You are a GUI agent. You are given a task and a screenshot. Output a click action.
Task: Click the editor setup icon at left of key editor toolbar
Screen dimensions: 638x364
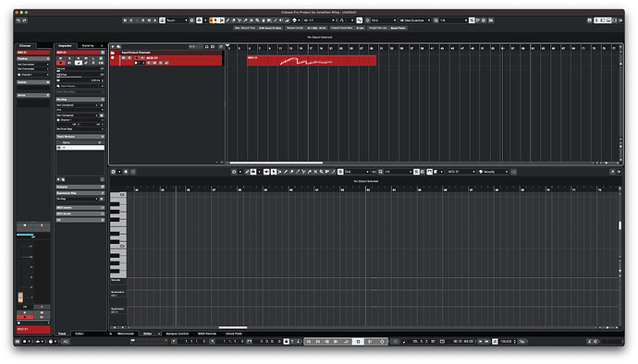point(114,172)
